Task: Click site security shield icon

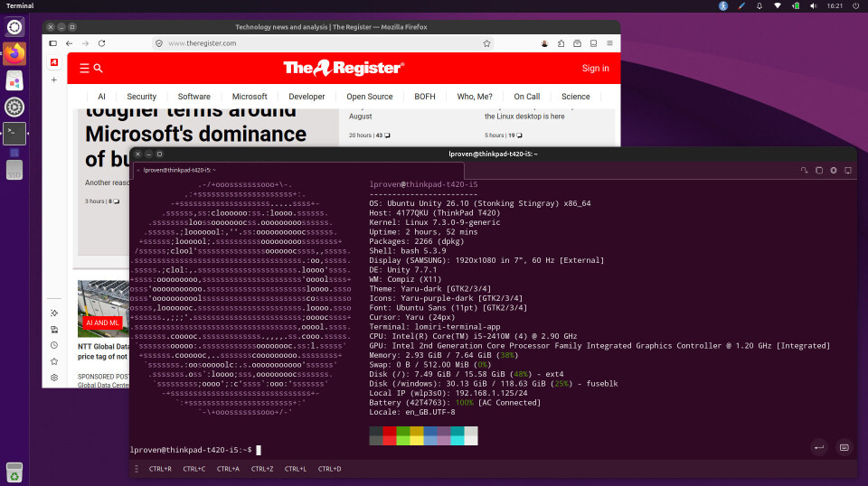Action: (159, 43)
